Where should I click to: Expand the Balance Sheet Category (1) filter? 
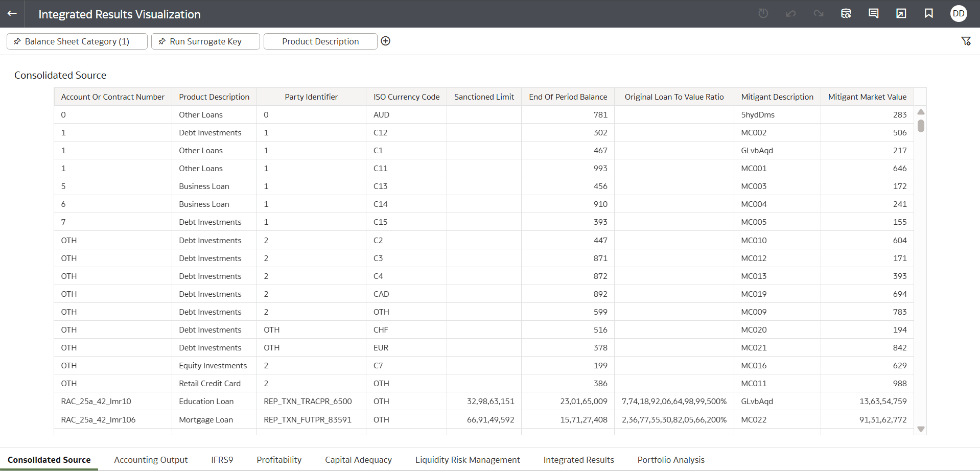(77, 41)
